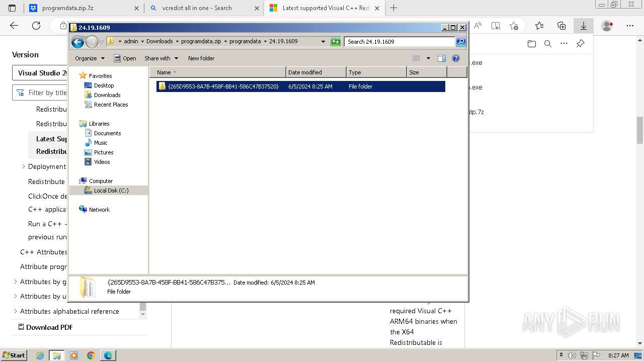Open Recent Places in navigation pane

pyautogui.click(x=111, y=105)
